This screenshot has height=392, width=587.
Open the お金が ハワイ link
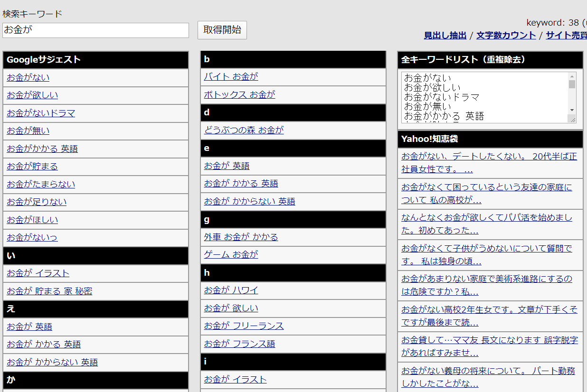(x=231, y=290)
